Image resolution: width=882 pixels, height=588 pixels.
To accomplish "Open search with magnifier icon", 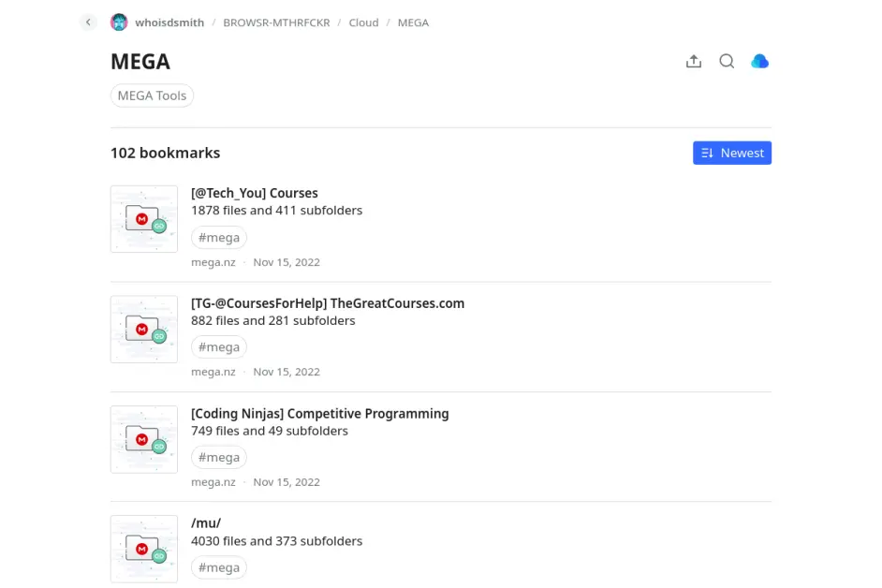I will tap(727, 62).
